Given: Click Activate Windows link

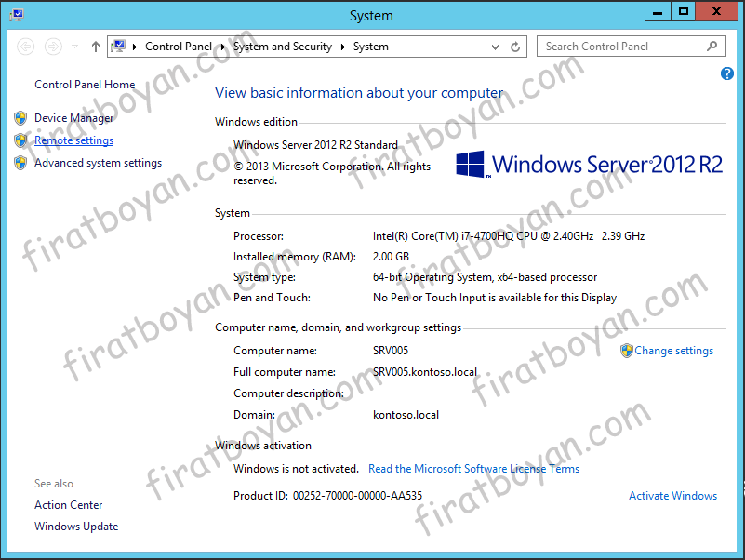Looking at the screenshot, I should coord(672,496).
